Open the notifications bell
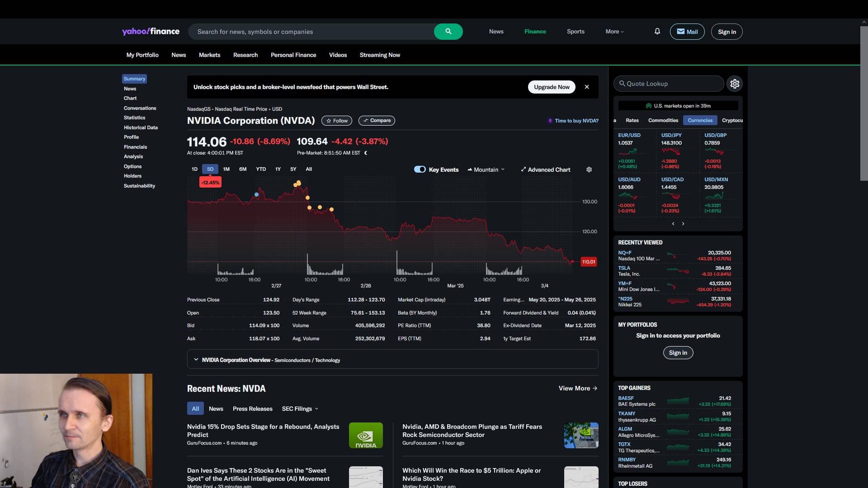This screenshot has width=868, height=488. click(657, 31)
